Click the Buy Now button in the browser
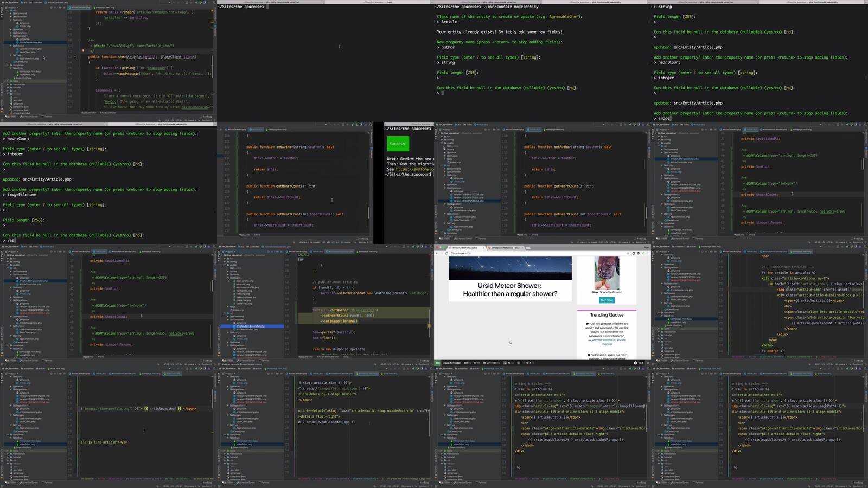 pyautogui.click(x=607, y=300)
